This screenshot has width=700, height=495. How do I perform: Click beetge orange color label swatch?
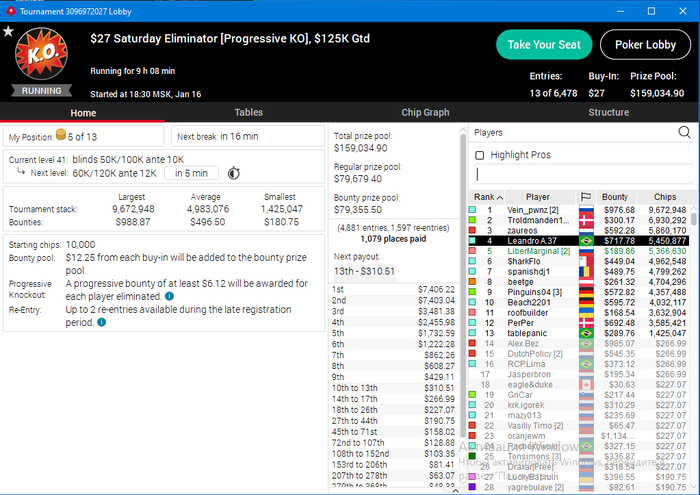coord(472,282)
